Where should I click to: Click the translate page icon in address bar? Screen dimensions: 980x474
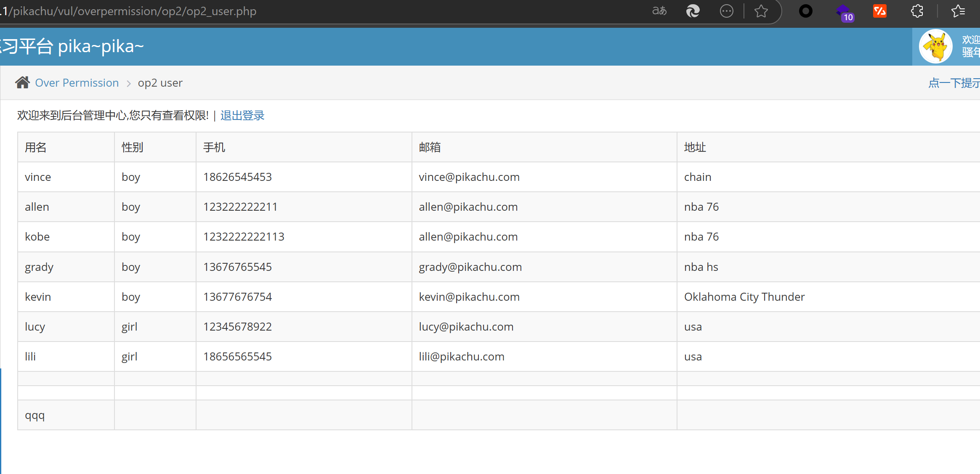tap(659, 11)
